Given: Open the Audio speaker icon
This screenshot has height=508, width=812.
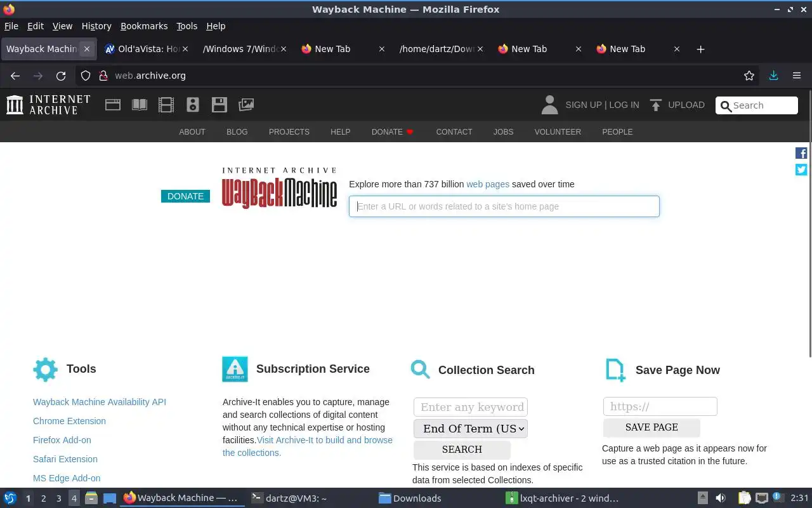Looking at the screenshot, I should 193,105.
